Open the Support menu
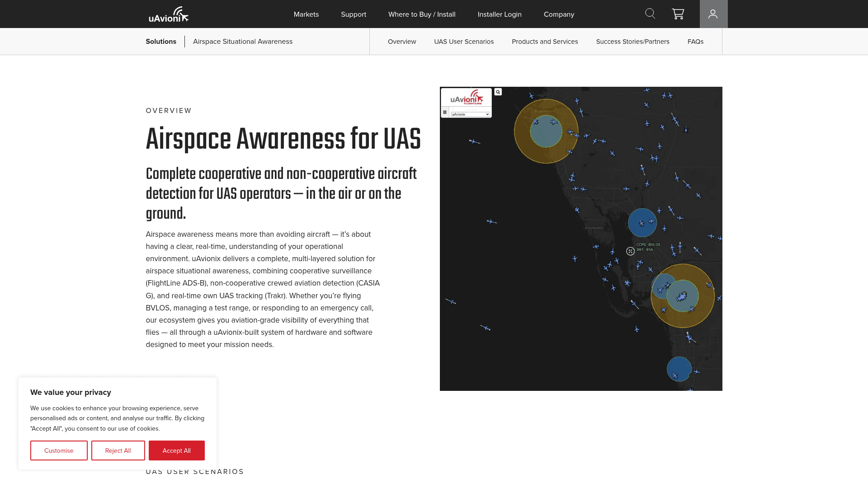Screen dimensions: 868x488 [x=354, y=14]
